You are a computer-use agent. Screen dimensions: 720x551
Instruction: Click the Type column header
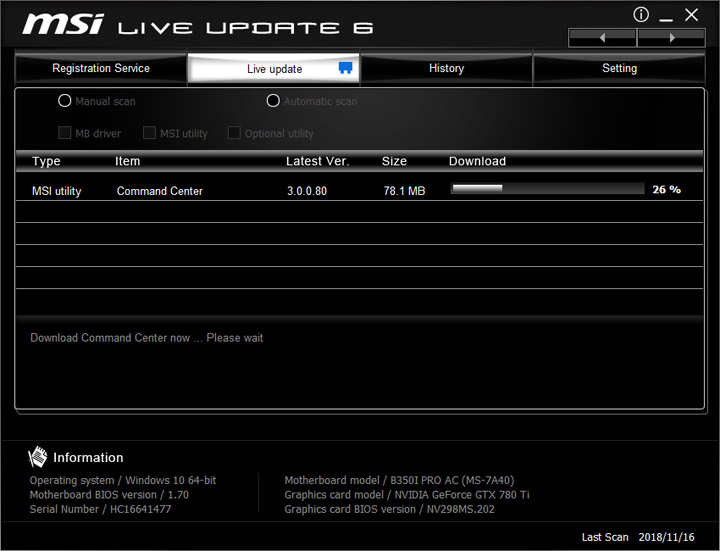coord(46,161)
